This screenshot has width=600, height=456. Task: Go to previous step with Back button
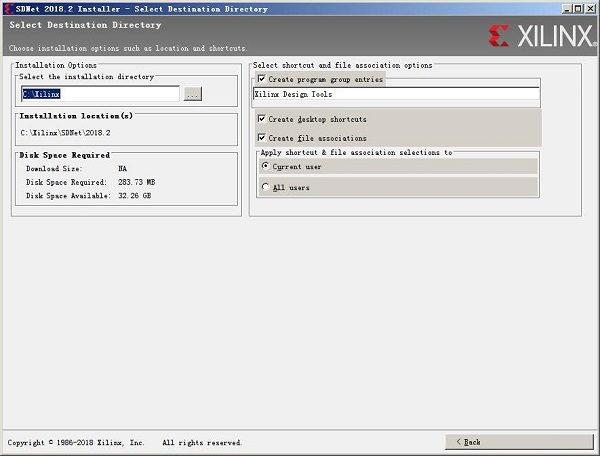coord(520,442)
